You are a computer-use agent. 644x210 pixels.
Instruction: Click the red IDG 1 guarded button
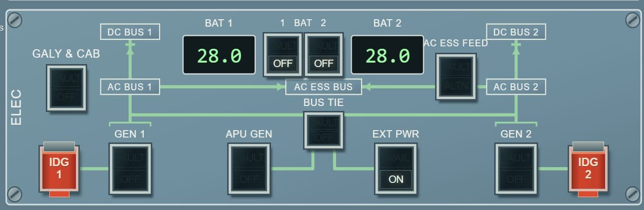[x=59, y=169]
